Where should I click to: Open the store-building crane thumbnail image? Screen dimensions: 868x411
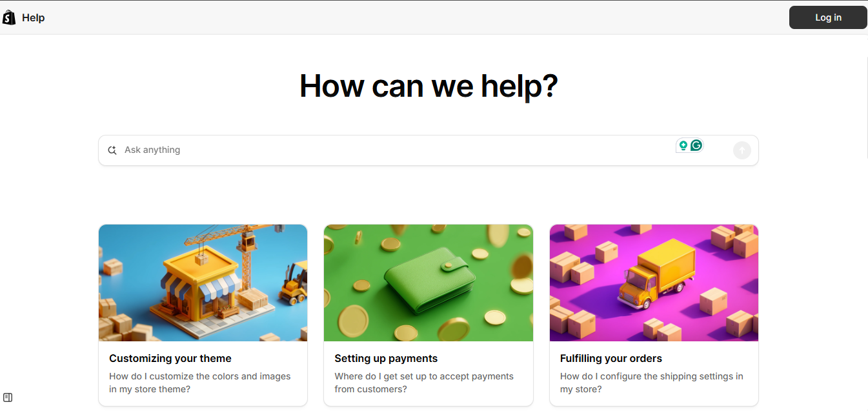pos(203,283)
